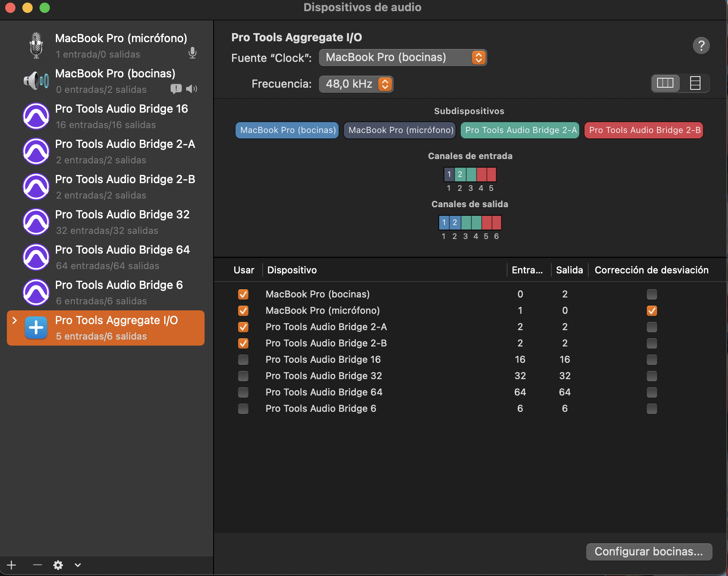Disable Corrección de desviación for MacBook Pro (micrófono)
This screenshot has width=728, height=576.
[x=652, y=310]
